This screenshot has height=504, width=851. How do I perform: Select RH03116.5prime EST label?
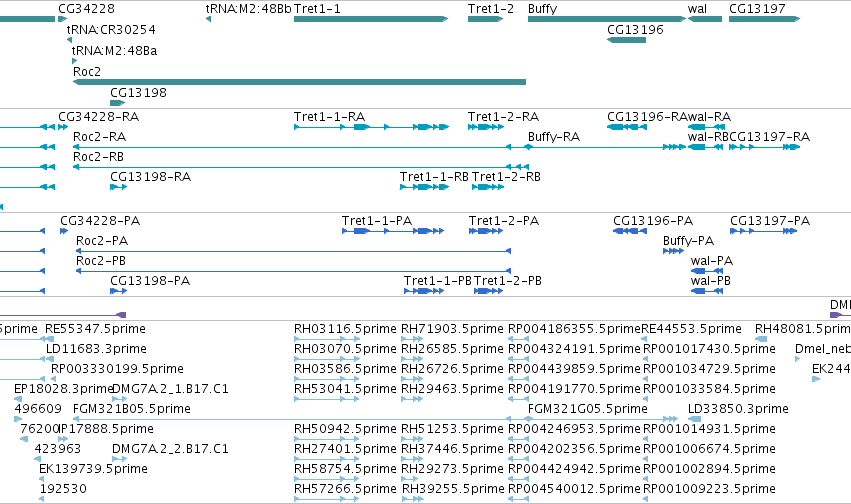click(345, 329)
